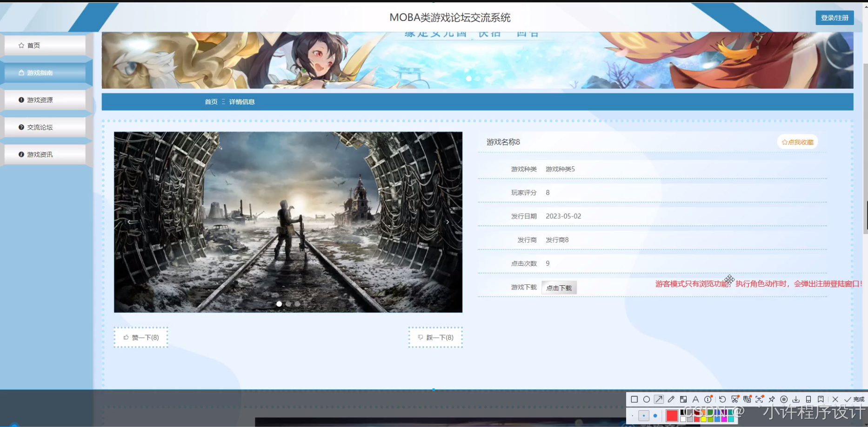The image size is (868, 427).
Task: Click the undo icon in the annotation toolbar
Action: point(722,400)
